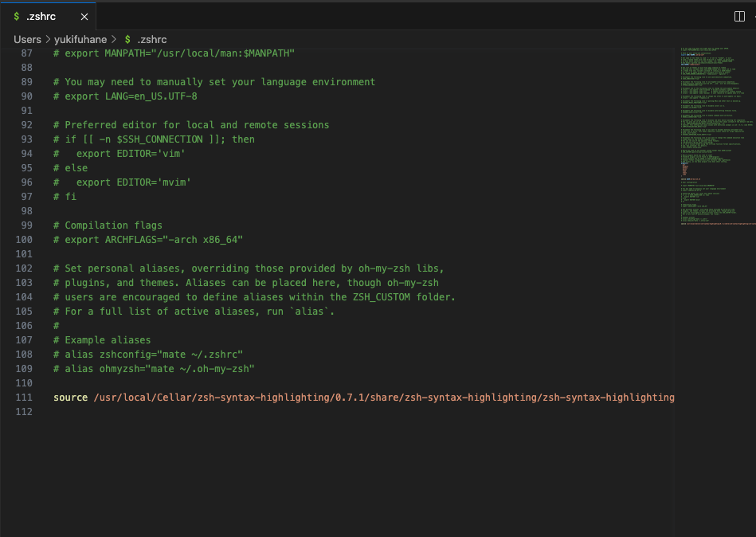756x537 pixels.
Task: Click the Split Editor Right icon
Action: [738, 16]
